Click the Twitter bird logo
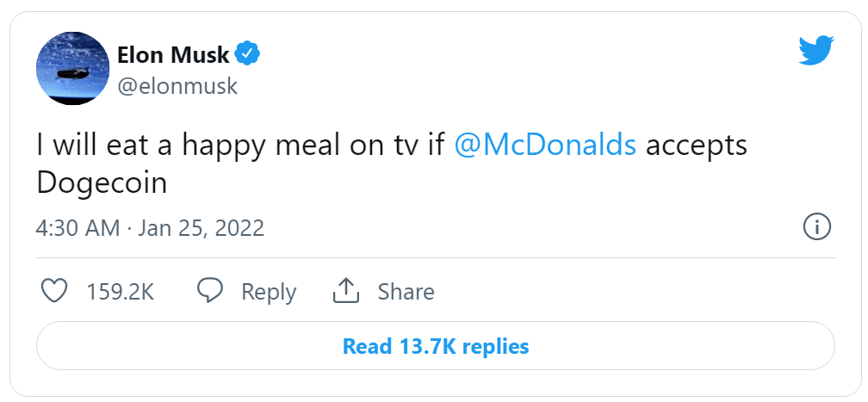This screenshot has width=868, height=402. [817, 52]
